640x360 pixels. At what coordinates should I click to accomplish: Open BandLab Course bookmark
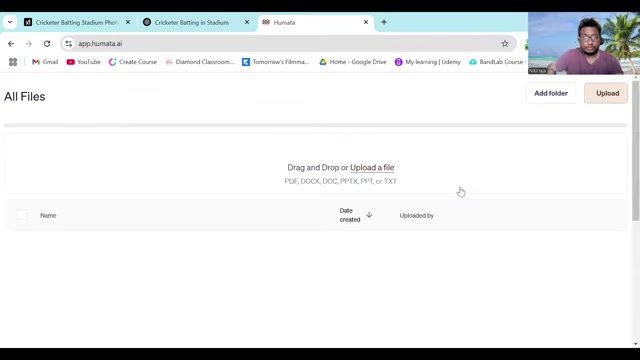(x=498, y=62)
